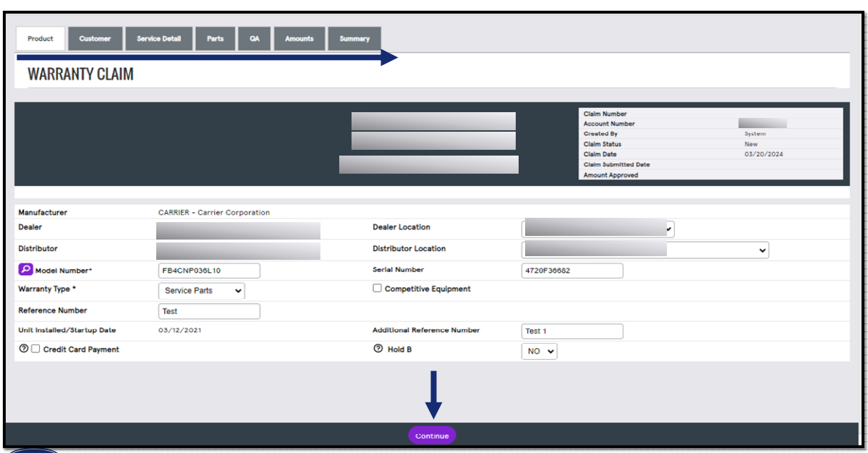Screen dimensions: 868x453
Task: Open the Amounts tab
Action: click(x=299, y=38)
